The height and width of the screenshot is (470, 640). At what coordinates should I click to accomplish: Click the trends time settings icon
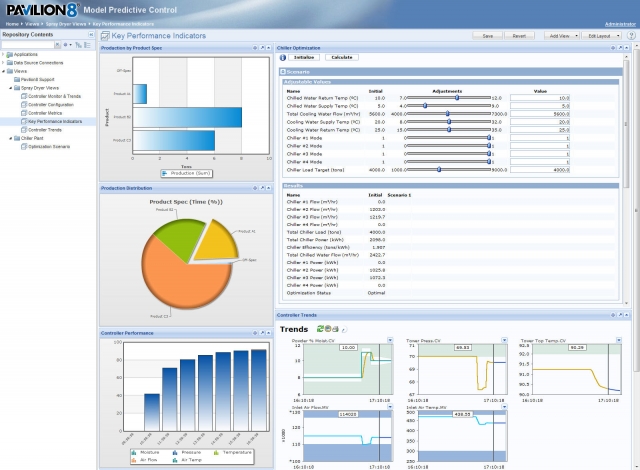coord(328,329)
